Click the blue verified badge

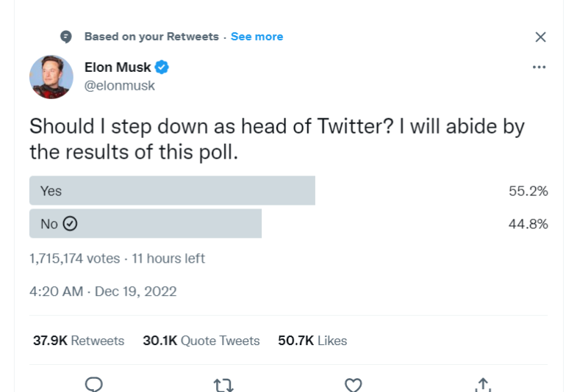coord(162,68)
